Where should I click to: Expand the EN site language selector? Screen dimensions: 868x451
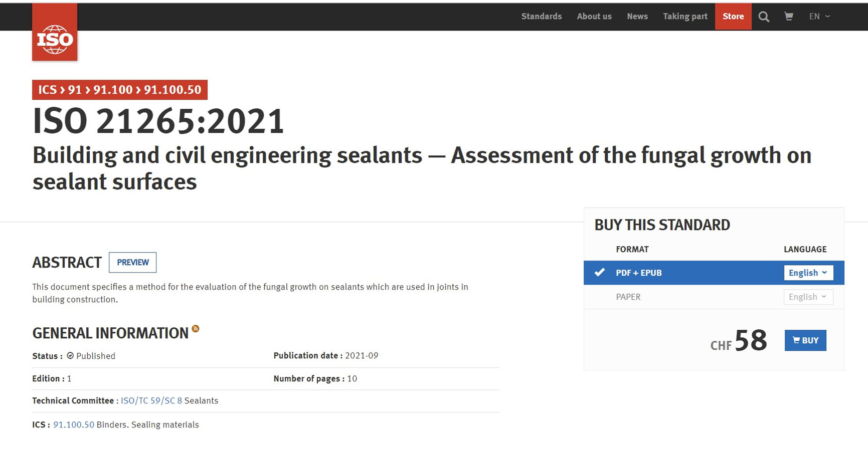[x=820, y=17]
